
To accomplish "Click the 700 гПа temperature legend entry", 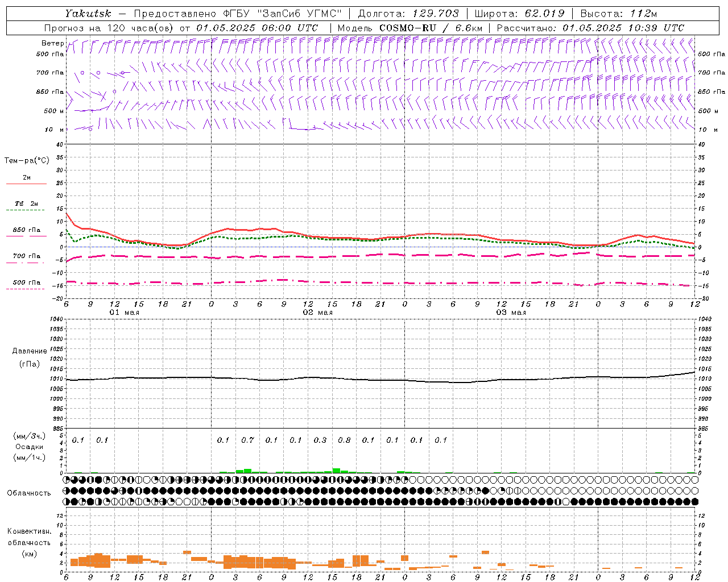I will (x=27, y=256).
